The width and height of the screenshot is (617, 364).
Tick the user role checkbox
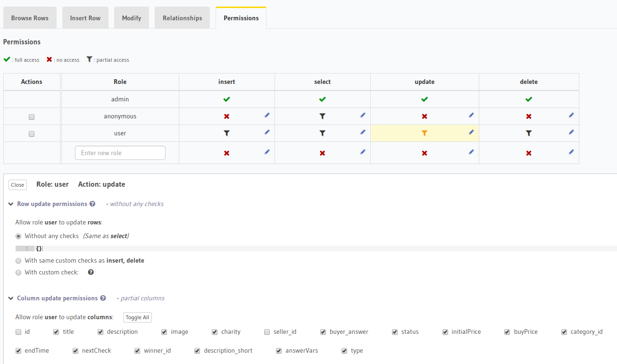(32, 134)
